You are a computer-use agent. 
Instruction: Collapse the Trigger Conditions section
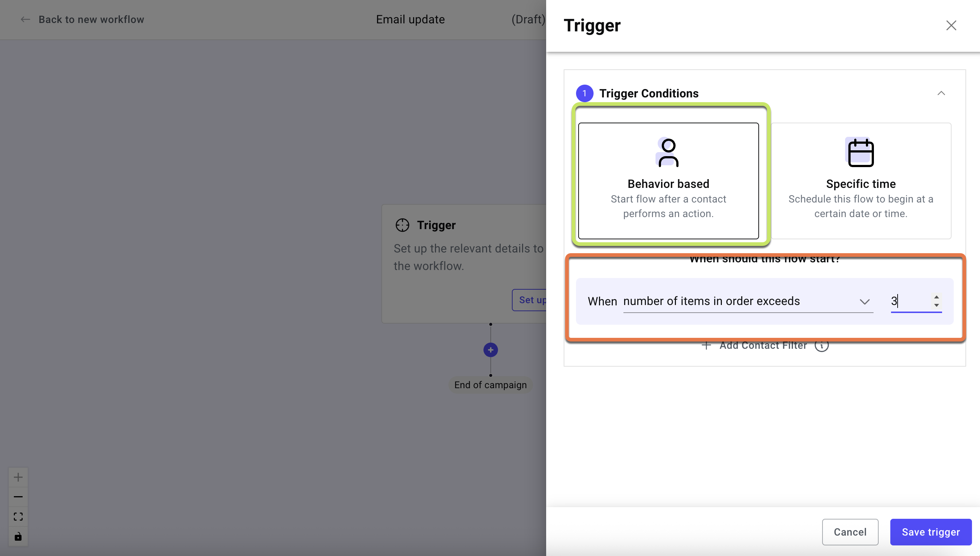click(941, 93)
